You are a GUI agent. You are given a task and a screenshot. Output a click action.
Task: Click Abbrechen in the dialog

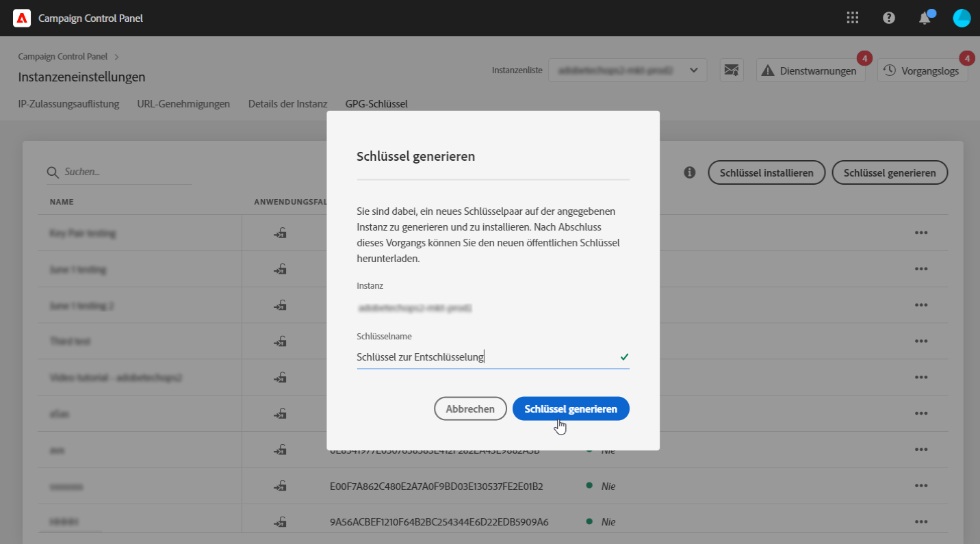pyautogui.click(x=470, y=409)
